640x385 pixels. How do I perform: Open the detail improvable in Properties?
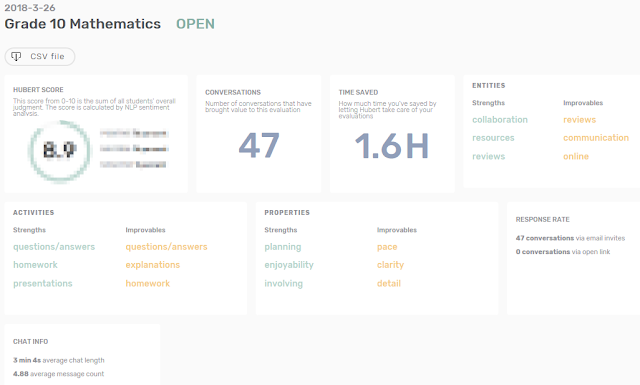click(389, 283)
